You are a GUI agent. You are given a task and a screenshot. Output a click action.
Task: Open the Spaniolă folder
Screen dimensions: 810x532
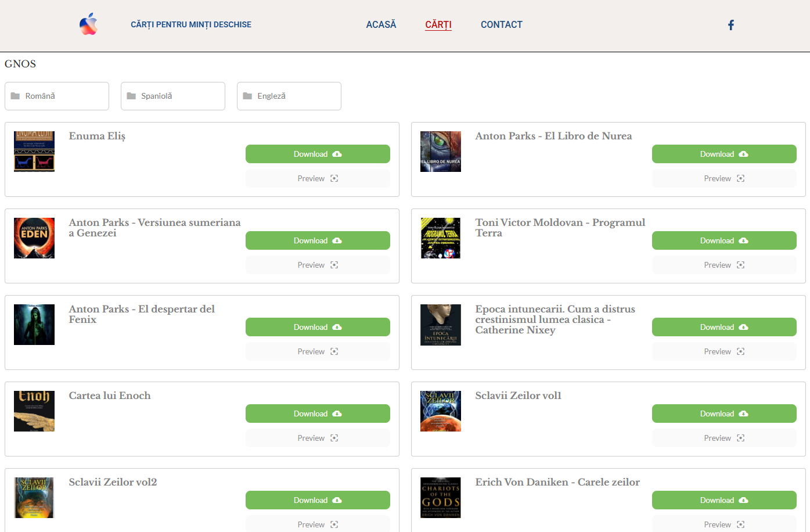(173, 96)
